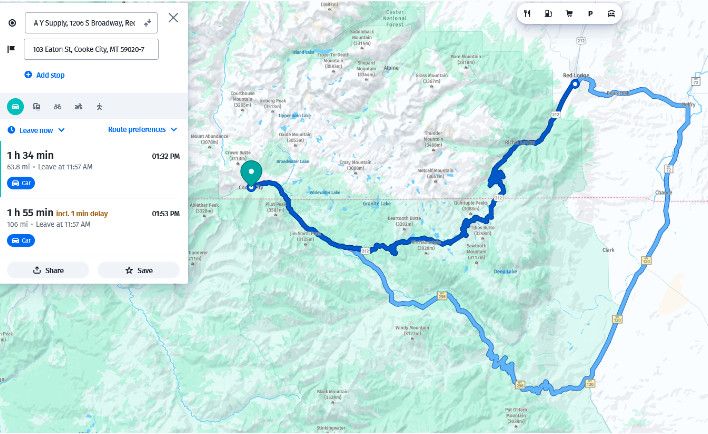This screenshot has width=708, height=434.
Task: Click the 01:32 PM arrival time
Action: coord(166,156)
